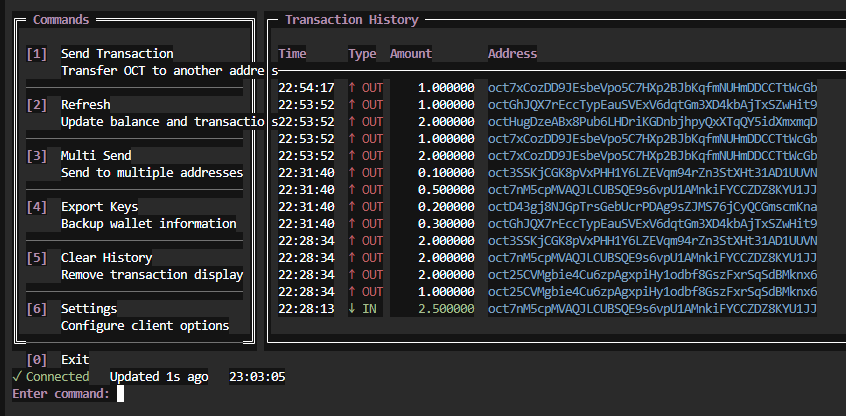The height and width of the screenshot is (416, 846).
Task: Click the [5] key label
Action: [x=37, y=257]
